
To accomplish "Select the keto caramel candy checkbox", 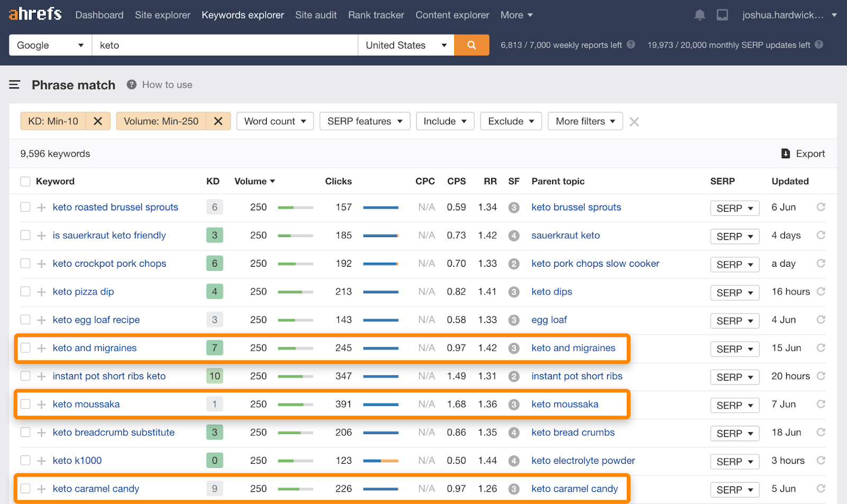I will click(25, 489).
